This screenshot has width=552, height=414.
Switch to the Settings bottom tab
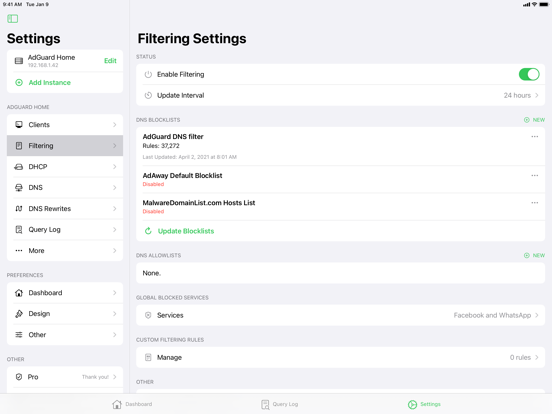coord(424,404)
